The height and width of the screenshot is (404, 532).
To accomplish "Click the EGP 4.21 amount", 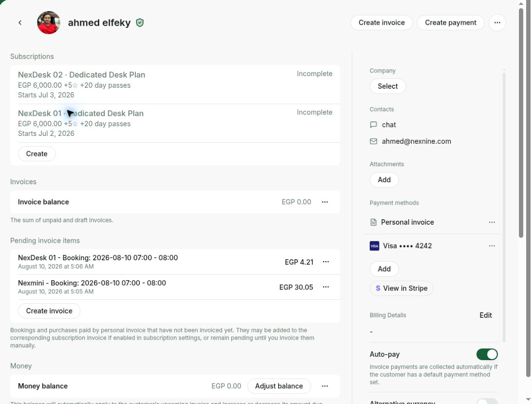I will point(299,262).
